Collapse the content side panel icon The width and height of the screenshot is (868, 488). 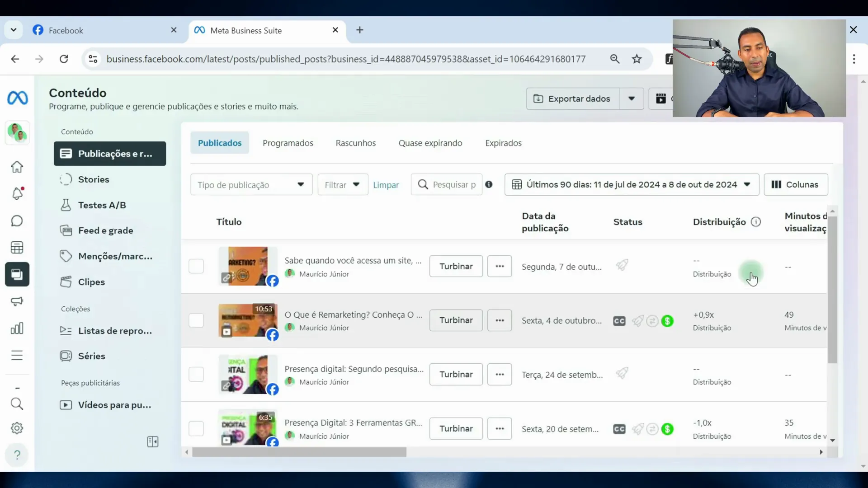(x=153, y=441)
